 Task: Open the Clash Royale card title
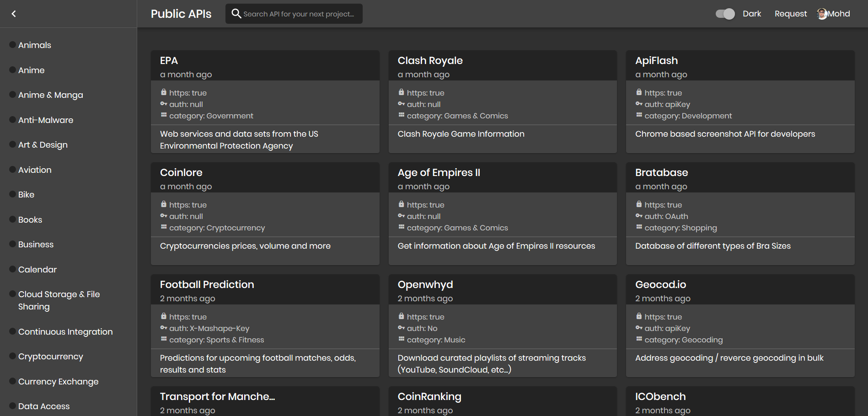(x=430, y=61)
